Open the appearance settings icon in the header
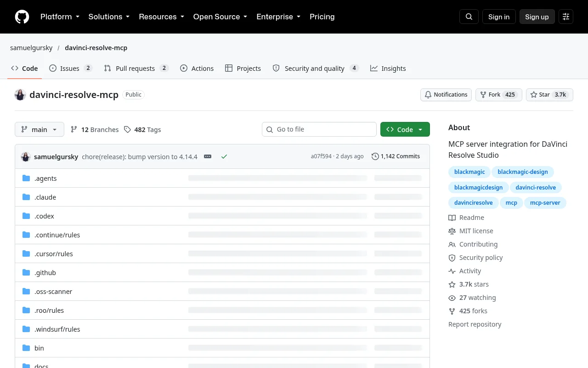Screen dimensions: 588x368 point(566,17)
